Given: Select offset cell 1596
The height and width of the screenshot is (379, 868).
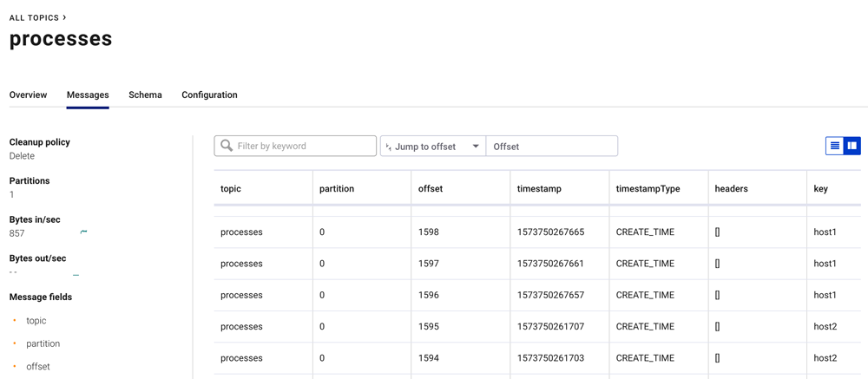Looking at the screenshot, I should pos(429,296).
